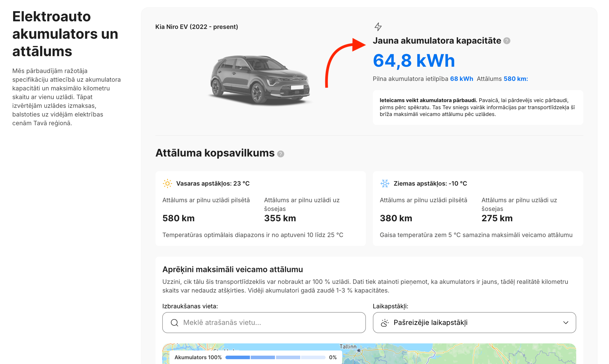The width and height of the screenshot is (609, 364).
Task: Click the snowflake icon for winter conditions
Action: coord(385,183)
